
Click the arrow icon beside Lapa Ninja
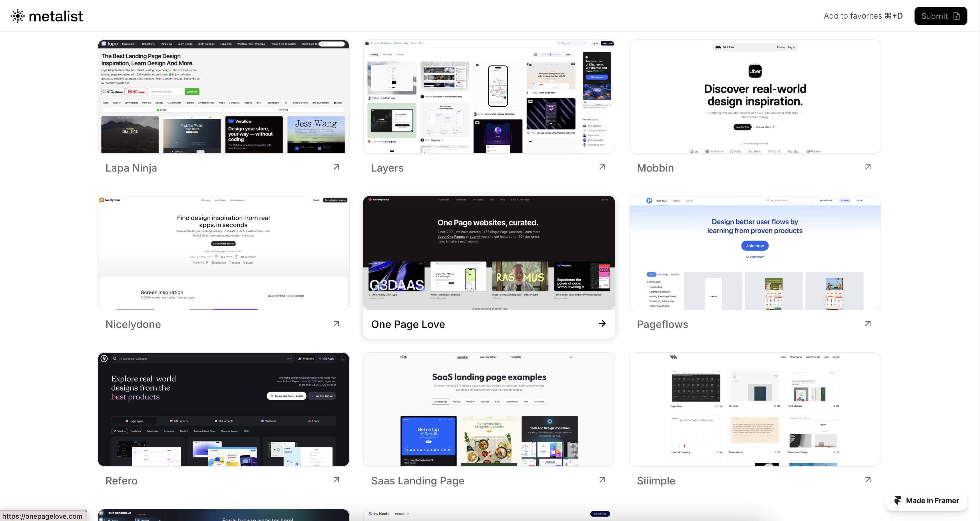(x=336, y=167)
